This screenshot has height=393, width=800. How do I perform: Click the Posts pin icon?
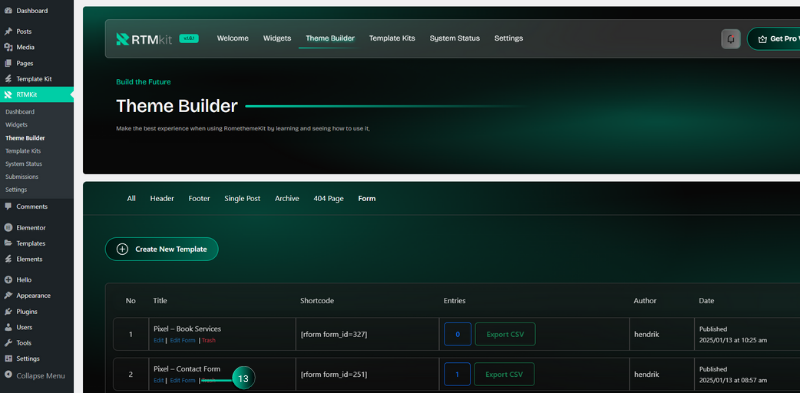8,32
